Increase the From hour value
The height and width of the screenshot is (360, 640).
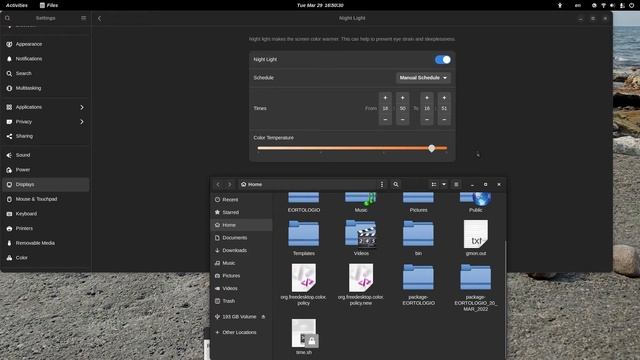coord(385,98)
